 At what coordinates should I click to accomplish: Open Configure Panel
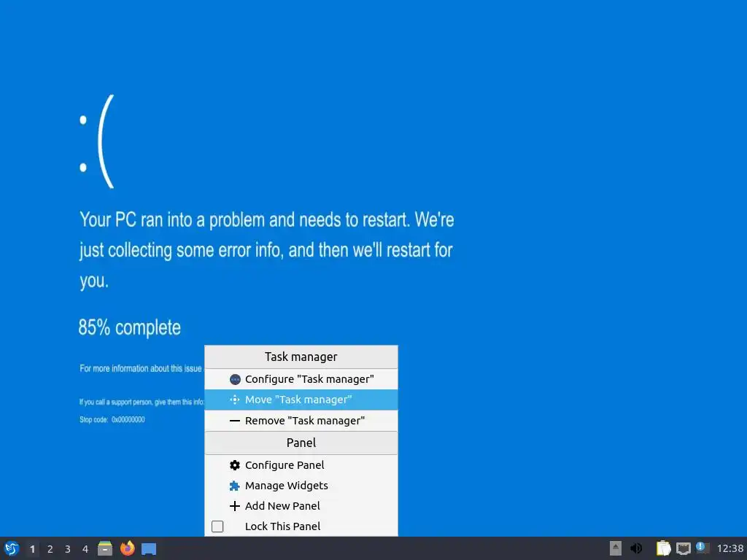tap(301, 464)
